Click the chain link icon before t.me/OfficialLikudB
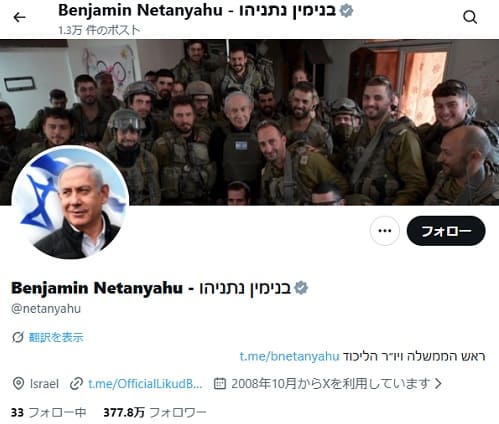 76,384
